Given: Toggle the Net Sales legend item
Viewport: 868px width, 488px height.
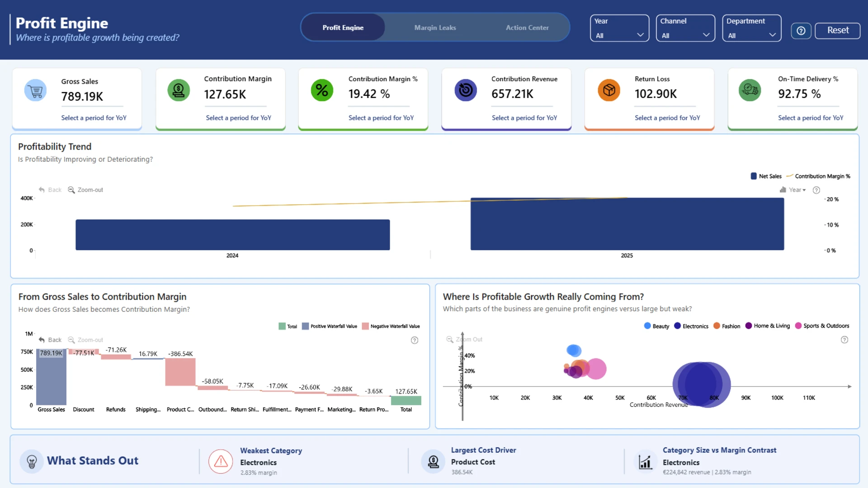Looking at the screenshot, I should point(766,176).
